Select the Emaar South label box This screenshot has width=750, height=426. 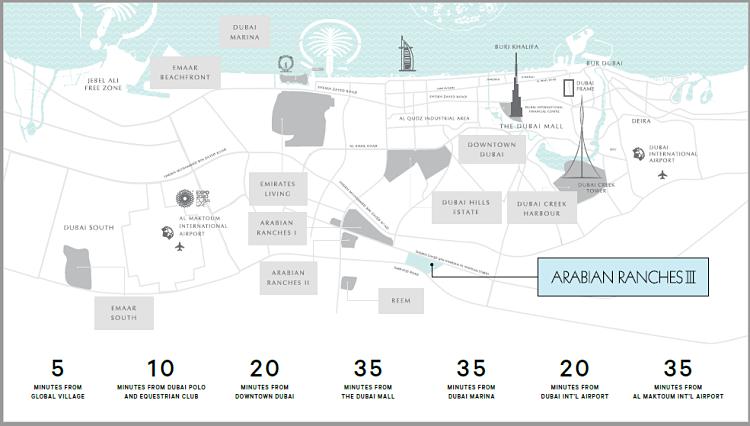(124, 313)
